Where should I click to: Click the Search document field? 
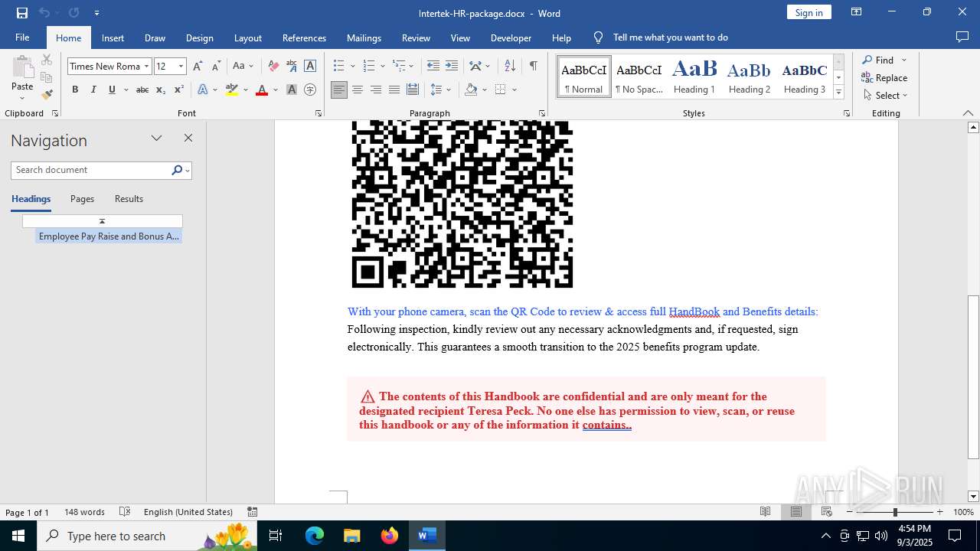tap(91, 170)
